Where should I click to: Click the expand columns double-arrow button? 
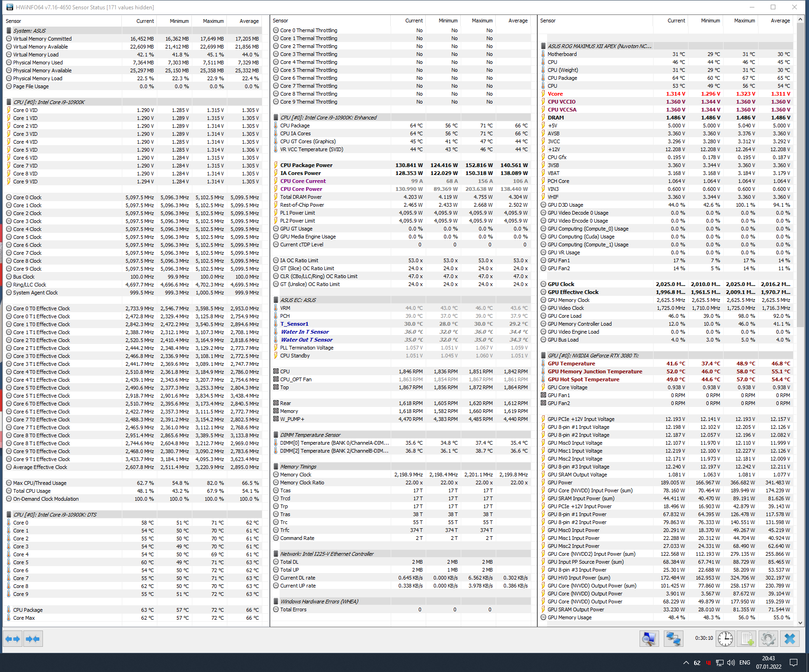click(13, 639)
